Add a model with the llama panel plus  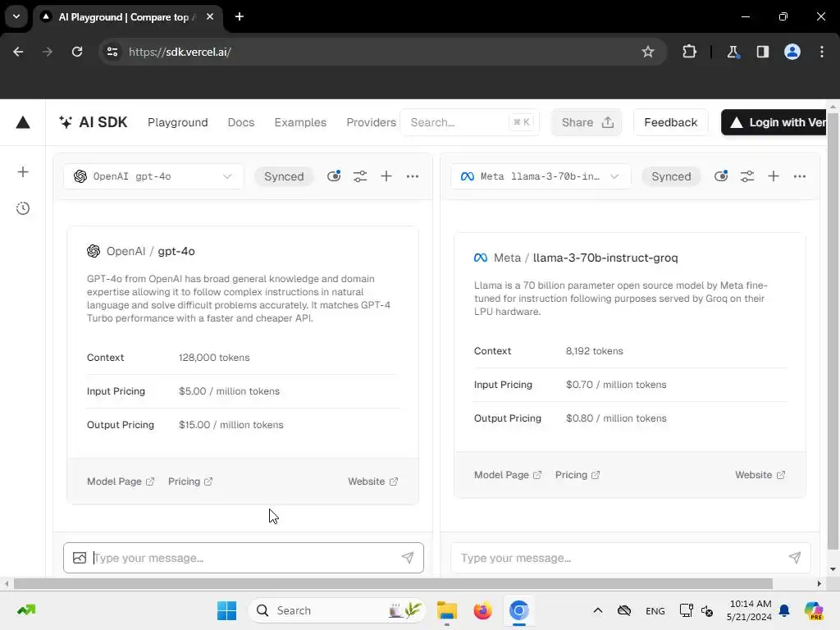pos(774,176)
